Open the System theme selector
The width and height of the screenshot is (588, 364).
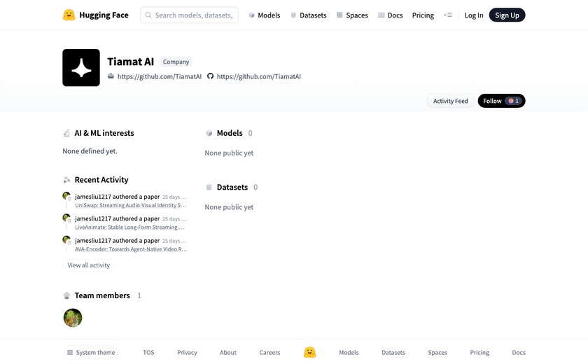91,352
